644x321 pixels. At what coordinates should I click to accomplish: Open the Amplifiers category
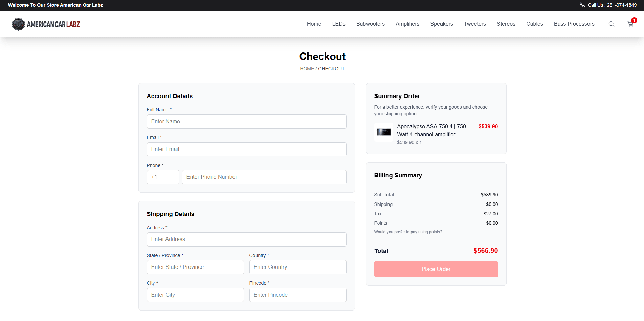tap(407, 24)
